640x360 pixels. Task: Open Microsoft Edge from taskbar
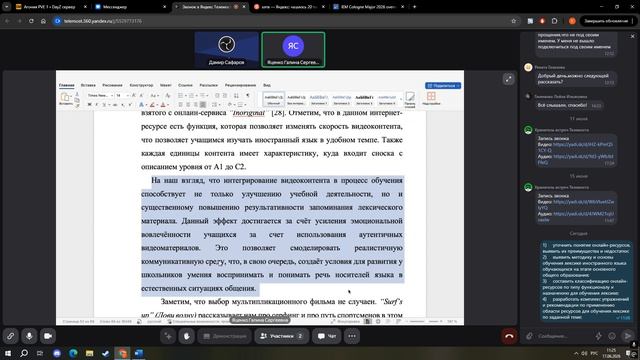pos(73,353)
